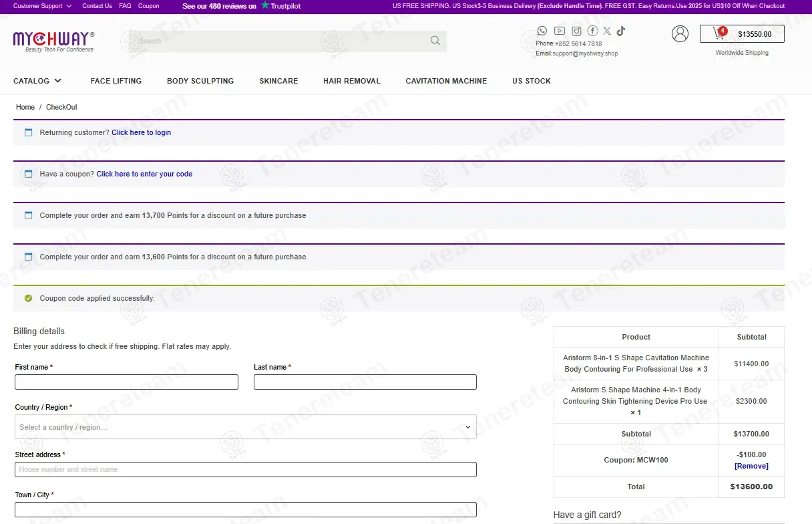812x524 pixels.
Task: Click the $13700.00 subtotal value
Action: point(751,434)
